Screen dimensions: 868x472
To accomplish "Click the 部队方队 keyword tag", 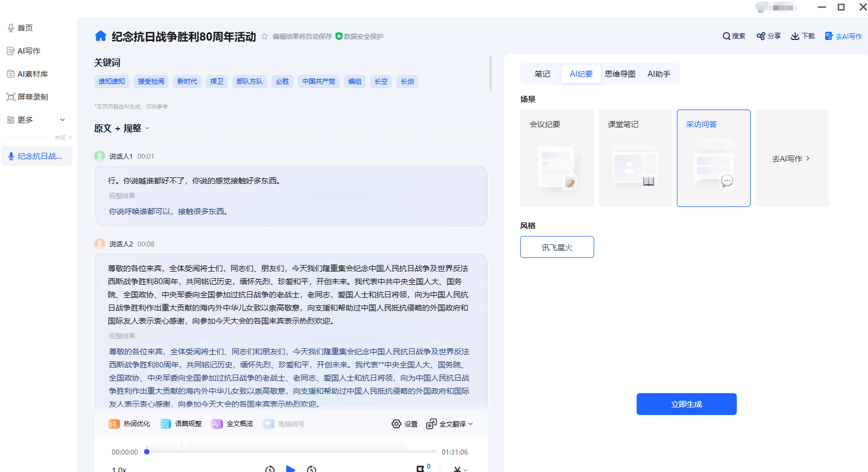I will pyautogui.click(x=250, y=82).
